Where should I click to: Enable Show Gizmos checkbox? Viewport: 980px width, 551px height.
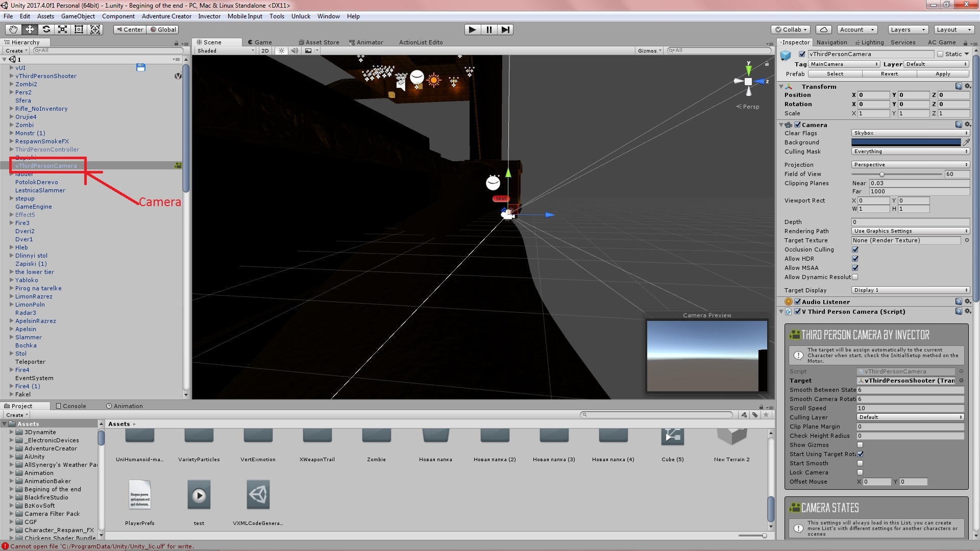[x=860, y=445]
